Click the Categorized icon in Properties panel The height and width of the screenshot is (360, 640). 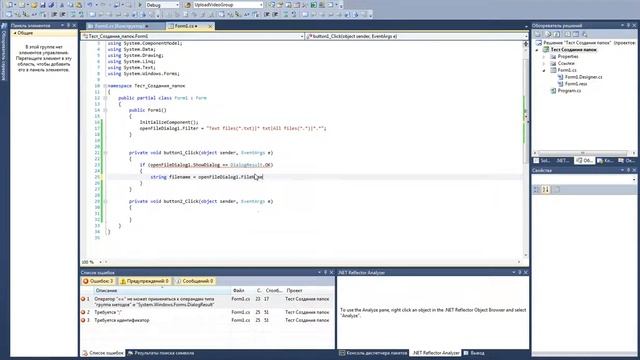point(537,189)
